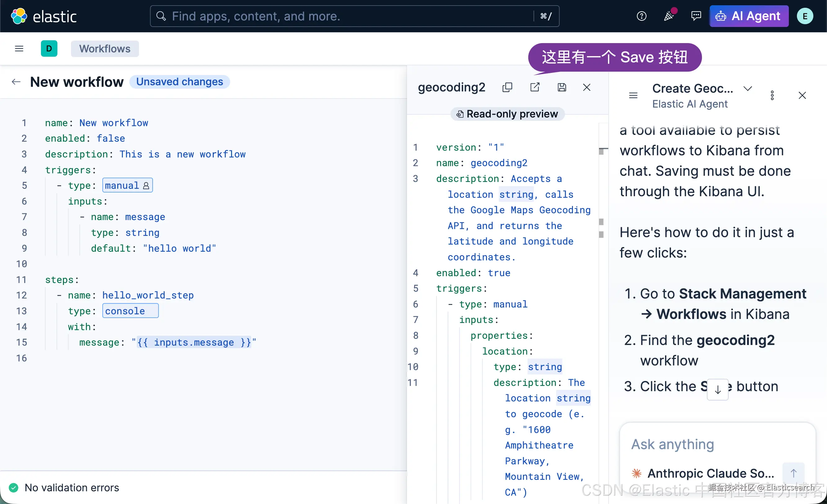Click 'name: message' on line 7

(x=128, y=217)
